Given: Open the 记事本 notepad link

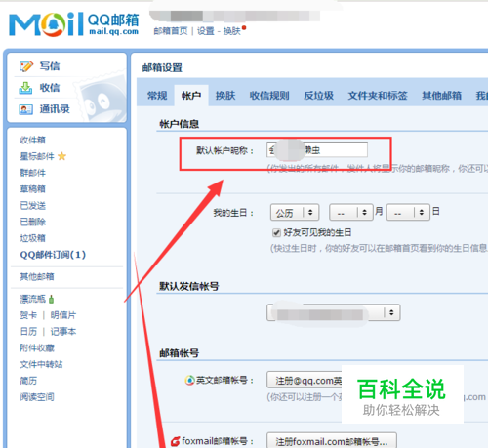Looking at the screenshot, I should (63, 332).
